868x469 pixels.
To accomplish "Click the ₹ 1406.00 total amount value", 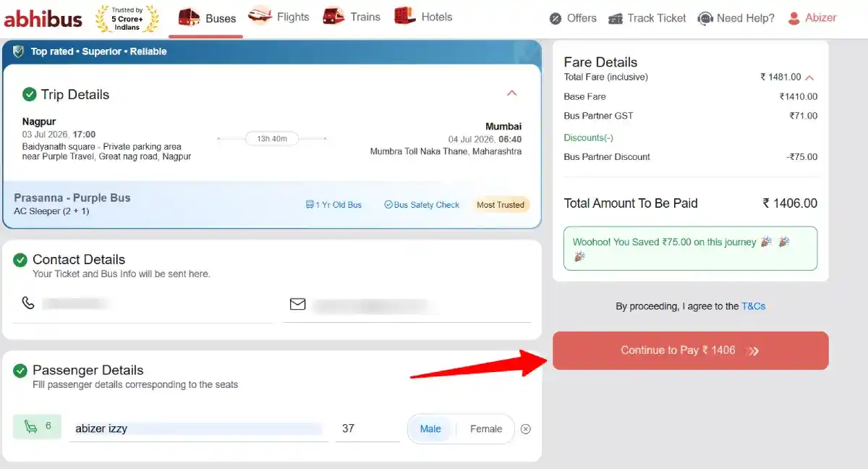I will click(x=790, y=203).
